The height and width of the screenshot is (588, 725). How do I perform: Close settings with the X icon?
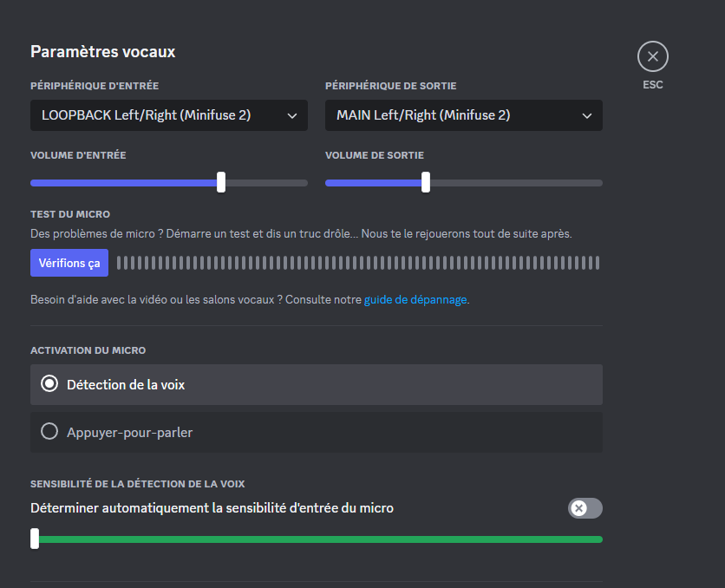point(652,57)
